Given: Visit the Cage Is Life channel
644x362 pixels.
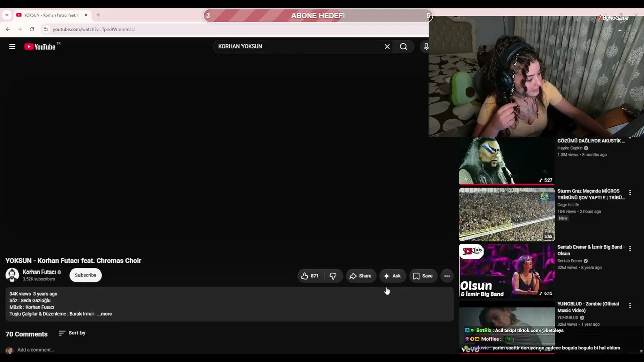Looking at the screenshot, I should tap(568, 205).
